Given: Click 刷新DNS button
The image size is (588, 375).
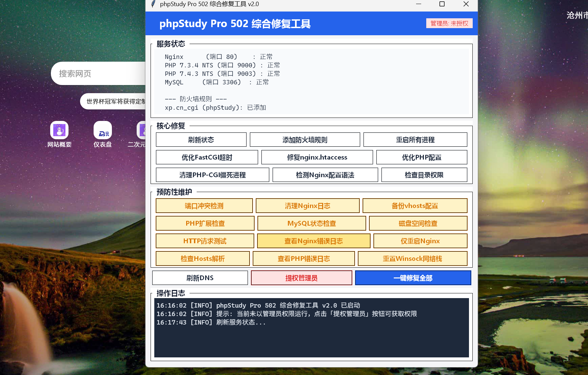Looking at the screenshot, I should 200,278.
